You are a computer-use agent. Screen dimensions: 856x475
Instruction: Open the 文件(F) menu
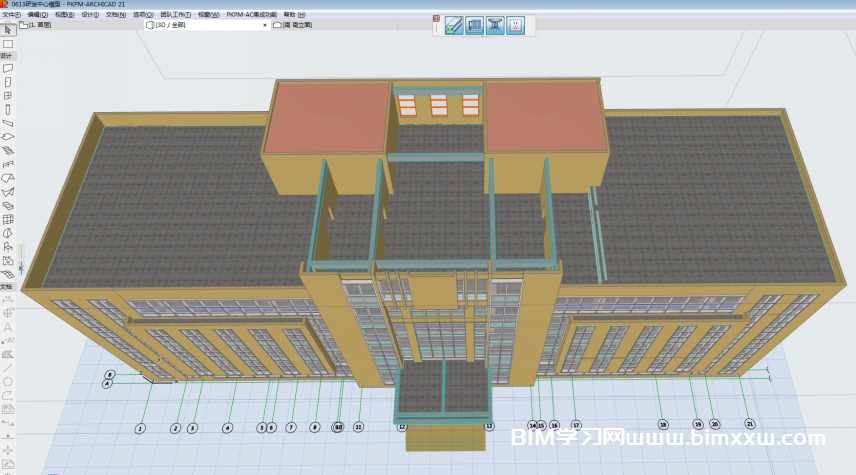pos(11,15)
